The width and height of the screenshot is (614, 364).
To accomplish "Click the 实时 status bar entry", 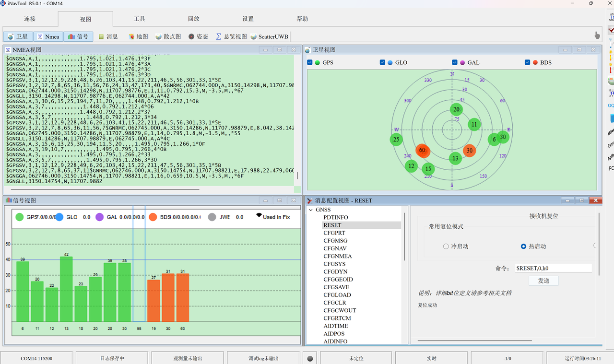I will click(x=431, y=358).
